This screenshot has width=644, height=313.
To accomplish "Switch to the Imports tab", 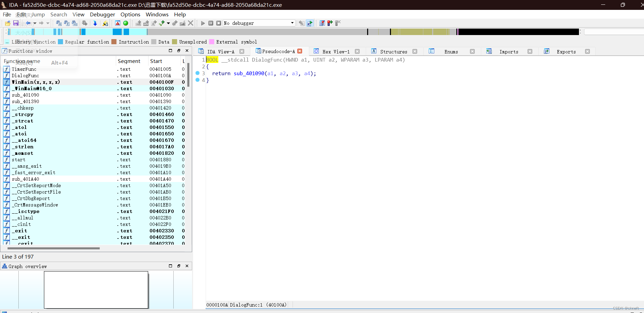I will pyautogui.click(x=509, y=52).
